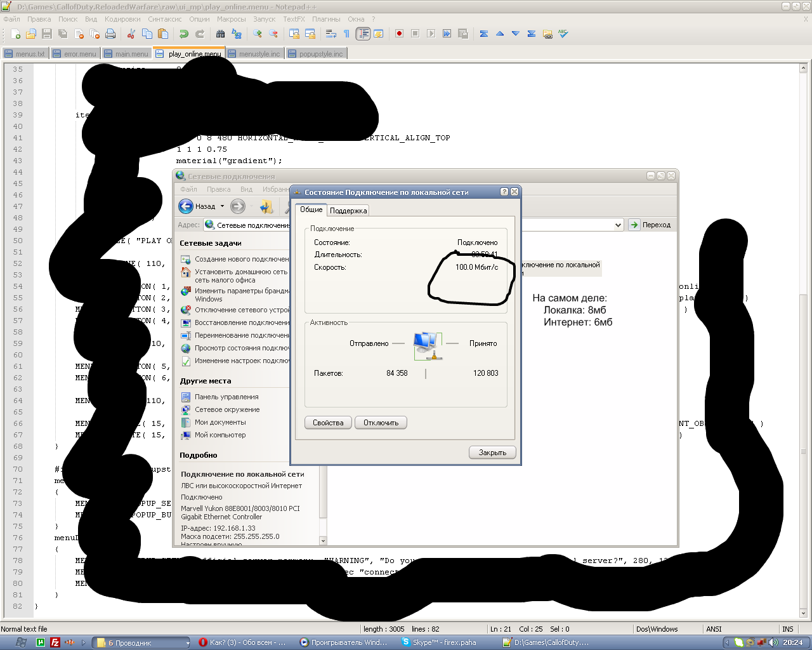Switch to the menus.txt tab

pos(25,54)
